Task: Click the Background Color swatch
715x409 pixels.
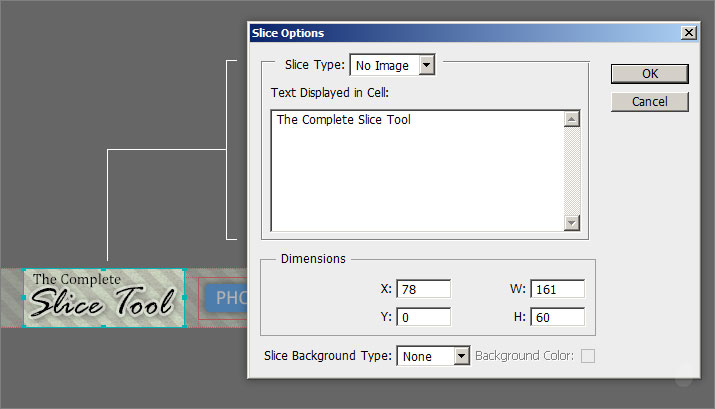Action: (588, 356)
